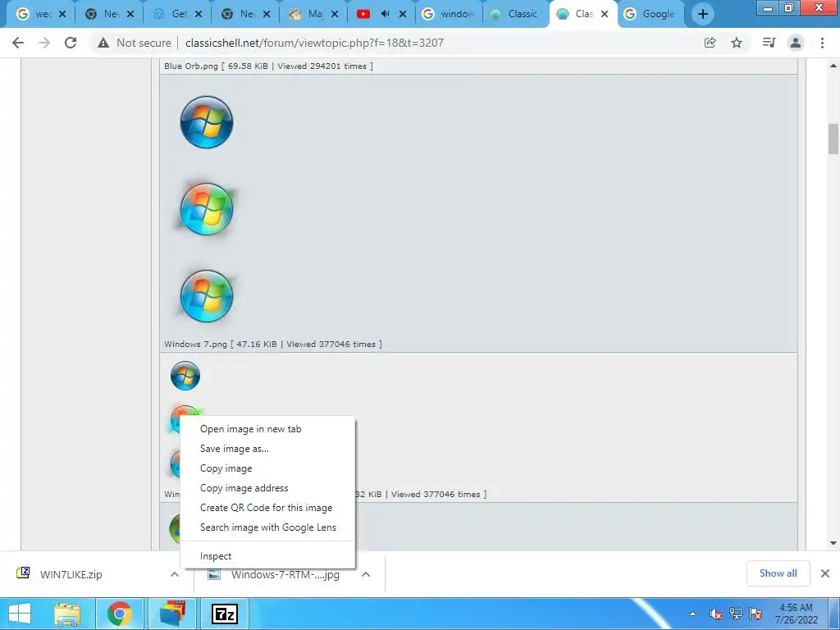Open the Chrome profile avatar
Screen dimensions: 840x630
(x=796, y=43)
